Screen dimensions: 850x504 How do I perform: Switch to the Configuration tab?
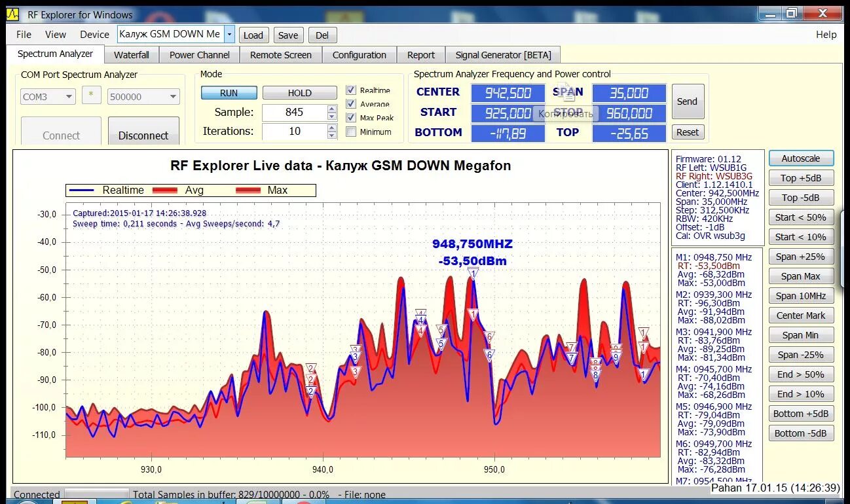click(360, 55)
